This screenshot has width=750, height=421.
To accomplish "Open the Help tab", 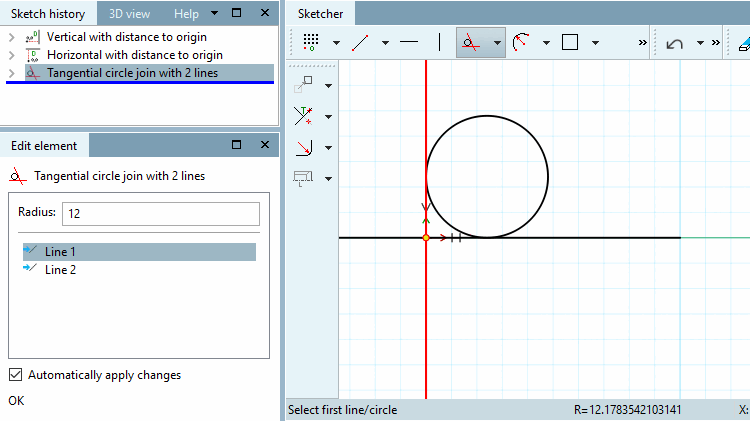I will click(x=186, y=14).
